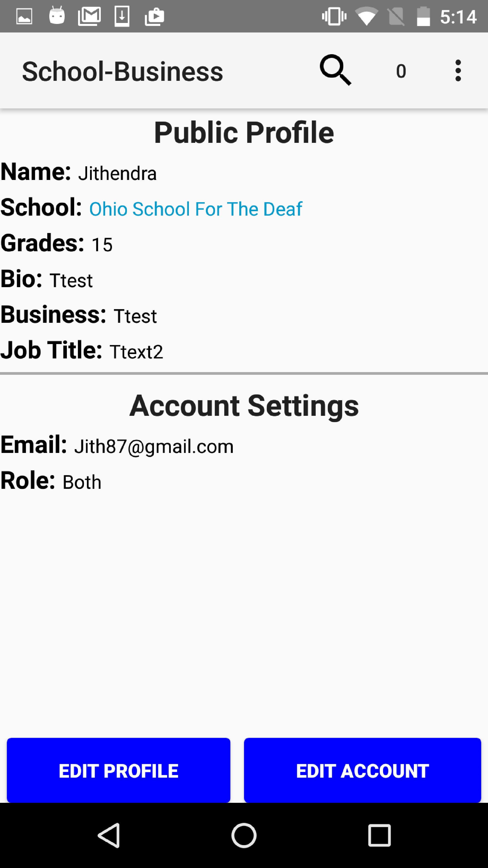
Task: Tap the search magnifier icon
Action: (335, 70)
